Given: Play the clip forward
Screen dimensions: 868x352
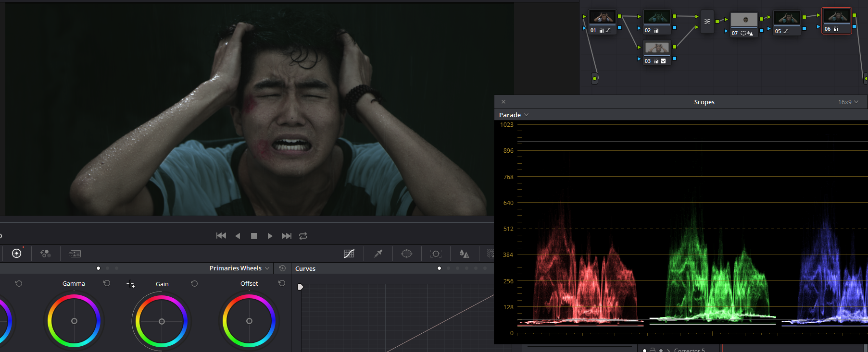Looking at the screenshot, I should tap(270, 236).
